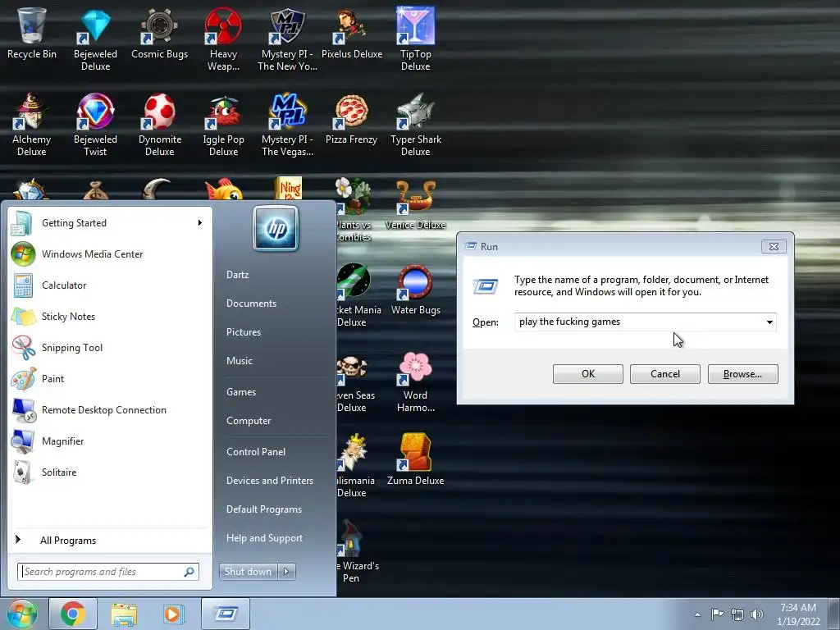Click the Windows Start orb

pyautogui.click(x=22, y=614)
